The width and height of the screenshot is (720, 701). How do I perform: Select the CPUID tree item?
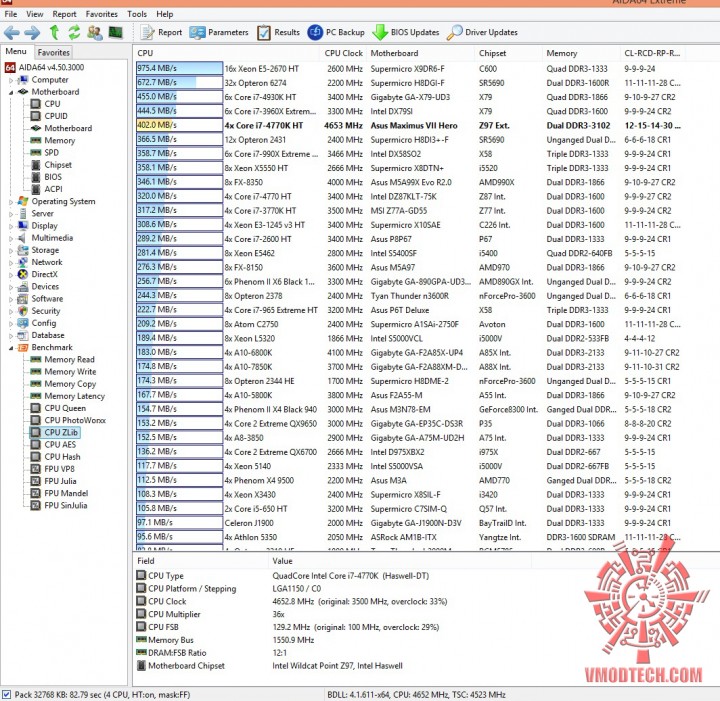[49, 116]
